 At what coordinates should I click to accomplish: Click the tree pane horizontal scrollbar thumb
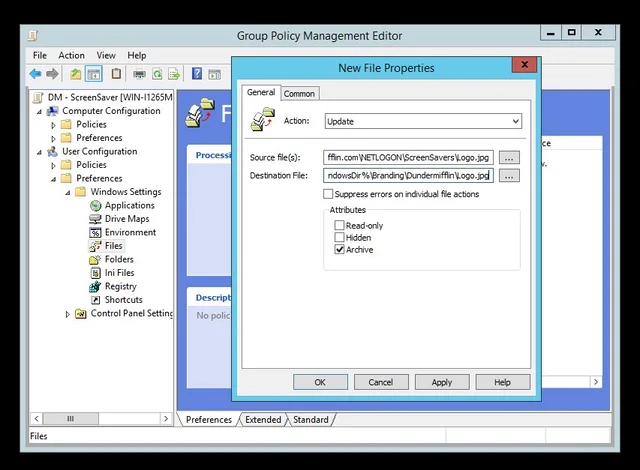[70, 419]
